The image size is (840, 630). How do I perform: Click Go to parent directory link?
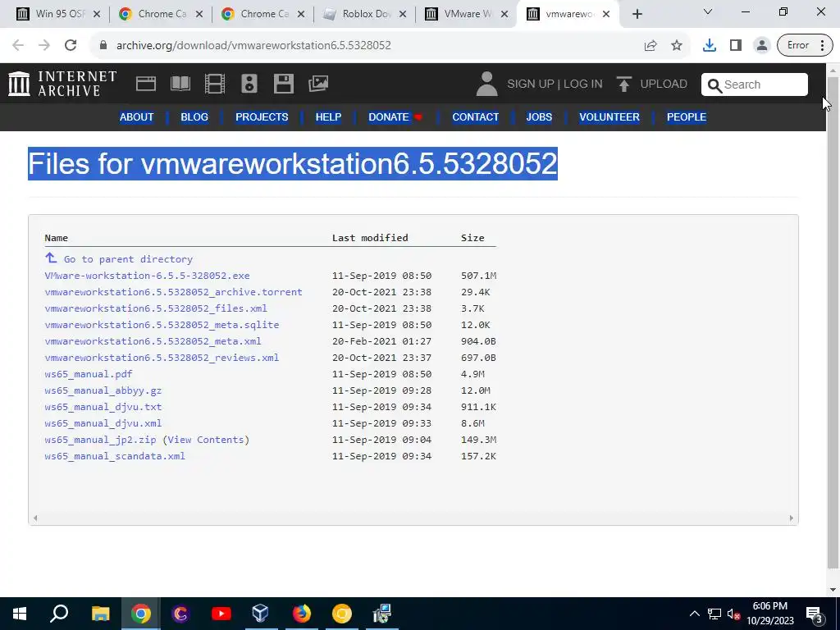point(128,259)
